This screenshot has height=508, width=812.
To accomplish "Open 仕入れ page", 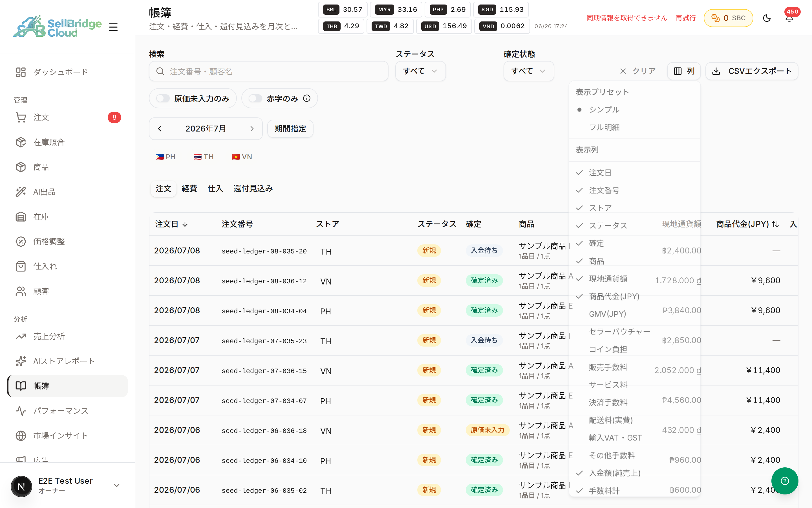I will pyautogui.click(x=67, y=266).
